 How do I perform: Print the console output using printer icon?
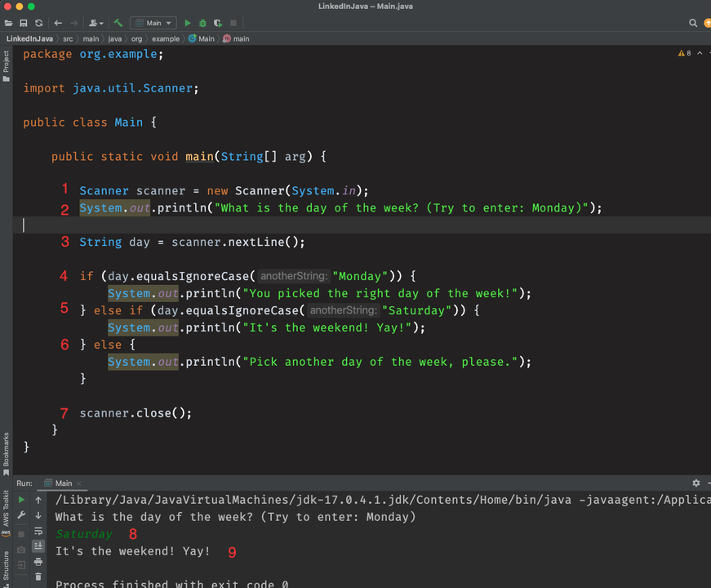(38, 562)
